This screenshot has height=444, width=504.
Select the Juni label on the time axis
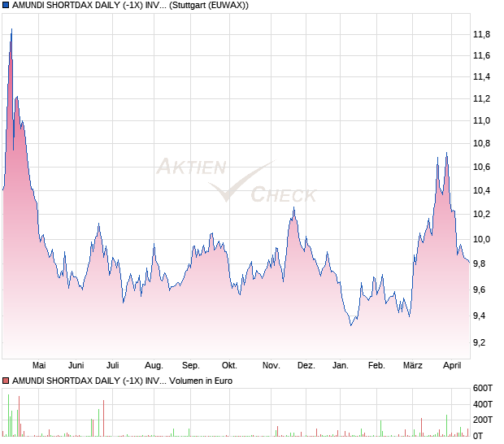(76, 365)
